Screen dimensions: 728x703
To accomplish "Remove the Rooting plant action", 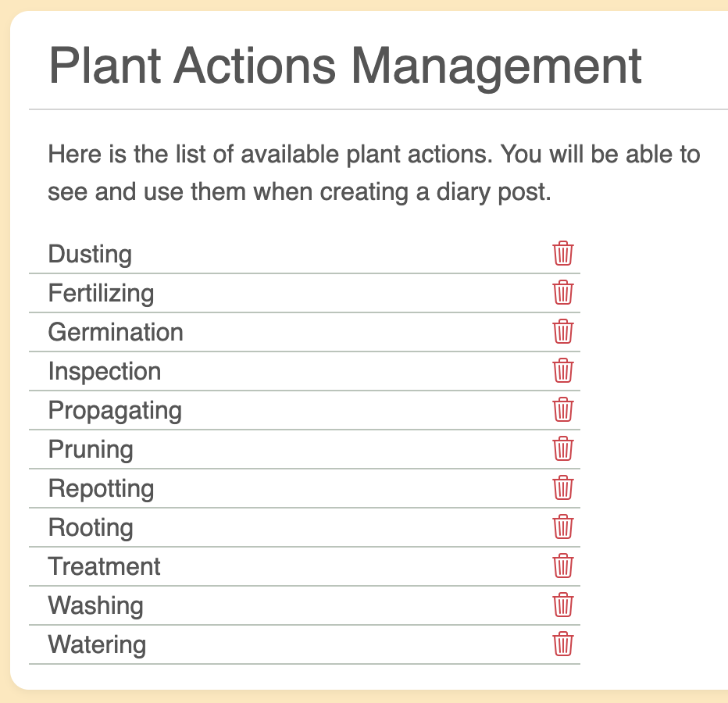I will coord(563,527).
